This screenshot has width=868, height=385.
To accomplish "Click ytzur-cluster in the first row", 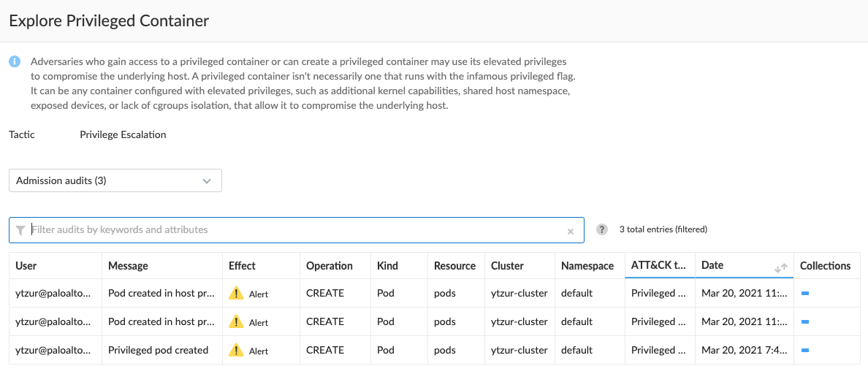I will 519,293.
